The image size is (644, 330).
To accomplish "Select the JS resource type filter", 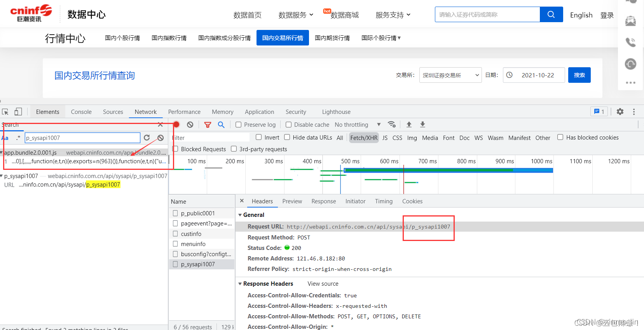I will click(x=385, y=138).
